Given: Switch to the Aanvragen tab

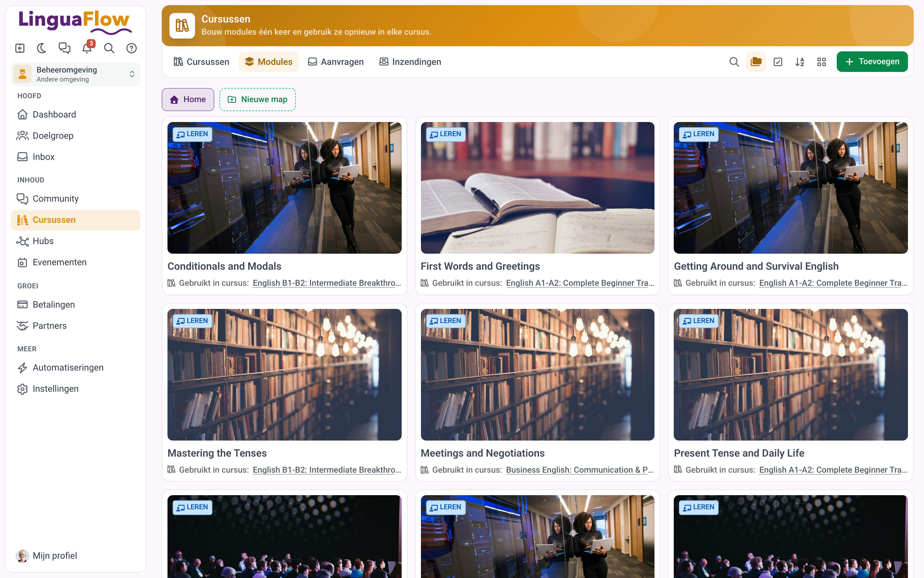Looking at the screenshot, I should pyautogui.click(x=336, y=62).
